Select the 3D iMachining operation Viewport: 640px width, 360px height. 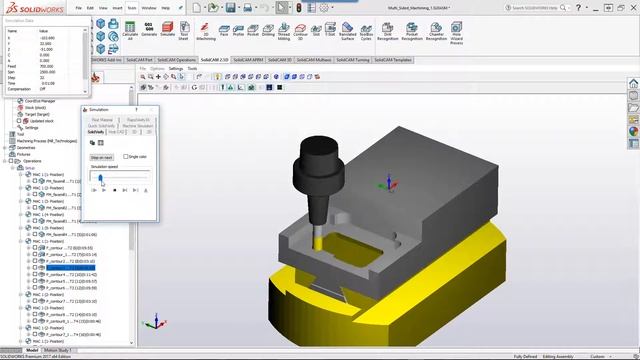tap(205, 31)
